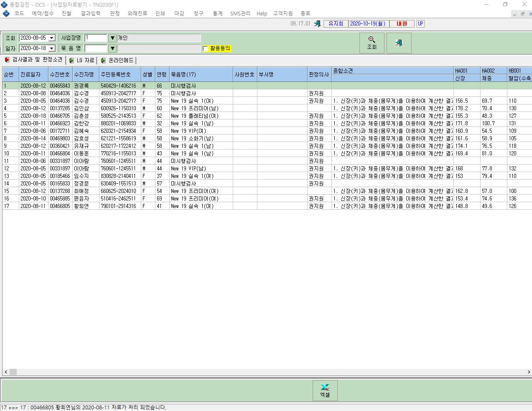Click the exit door icon beside 조회
This screenshot has width=532, height=411.
(x=399, y=43)
